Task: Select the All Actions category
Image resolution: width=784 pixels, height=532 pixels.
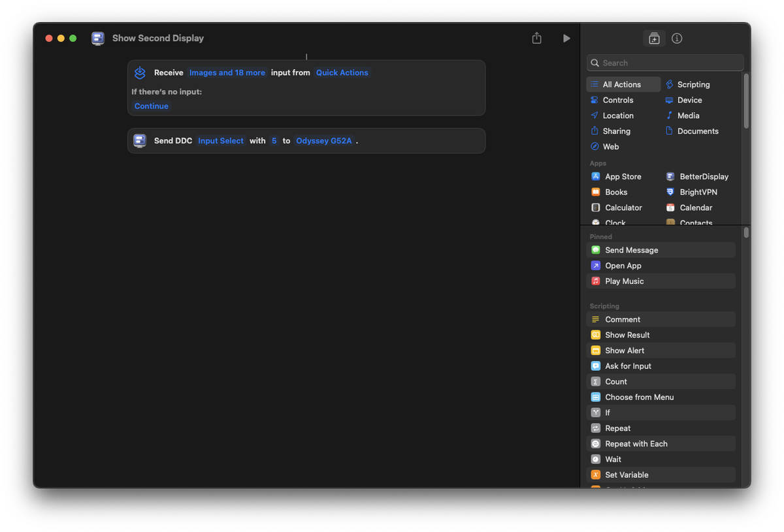Action: [x=623, y=84]
